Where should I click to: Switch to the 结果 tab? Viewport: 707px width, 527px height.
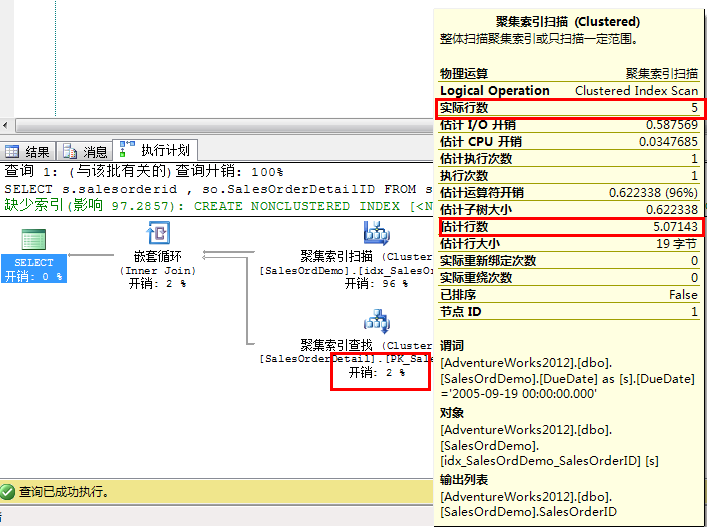pyautogui.click(x=28, y=151)
